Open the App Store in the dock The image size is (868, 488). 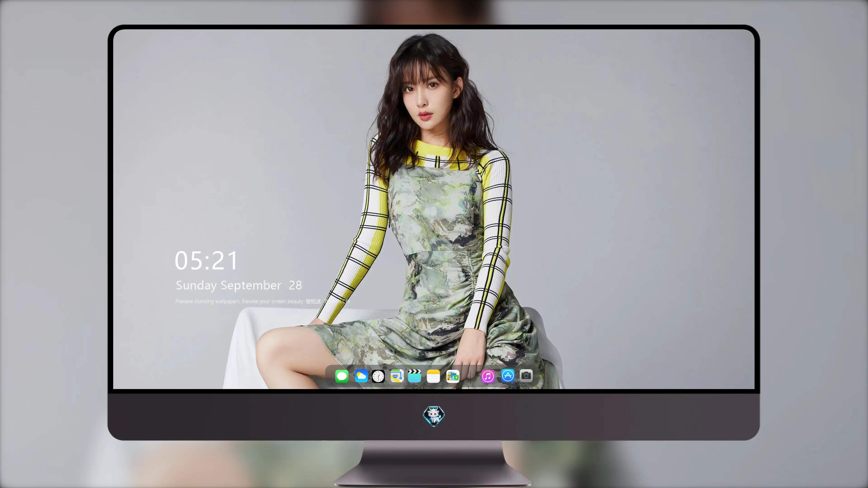pyautogui.click(x=508, y=375)
